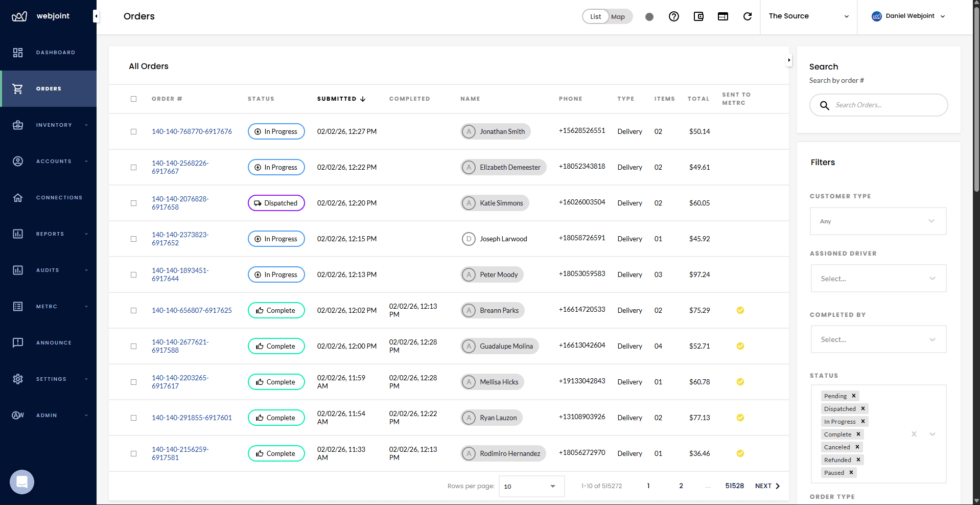Click the refresh icon in the top bar
Screen dimensions: 980x505
tap(747, 16)
